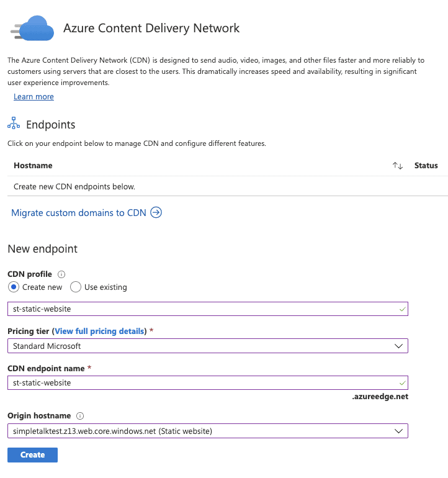Viewport: 448px width, 478px height.
Task: Open the Learn more link
Action: click(34, 97)
